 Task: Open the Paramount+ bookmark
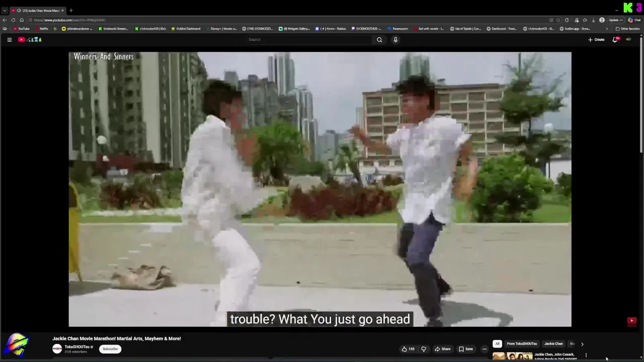click(397, 29)
